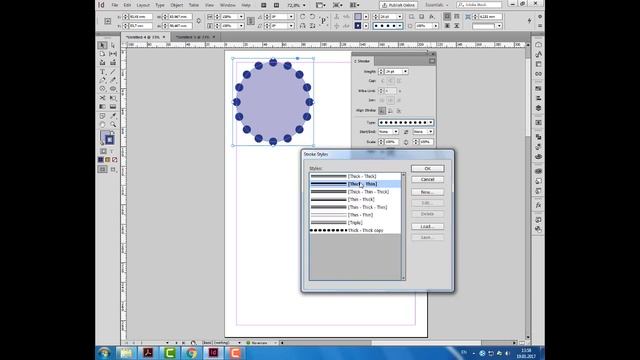The height and width of the screenshot is (360, 640).
Task: Select the Pen tool
Action: click(102, 80)
